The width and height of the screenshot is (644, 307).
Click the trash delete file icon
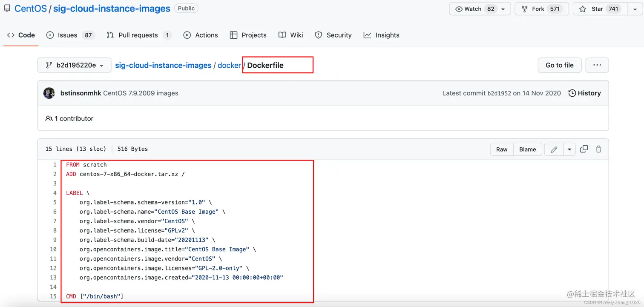598,149
